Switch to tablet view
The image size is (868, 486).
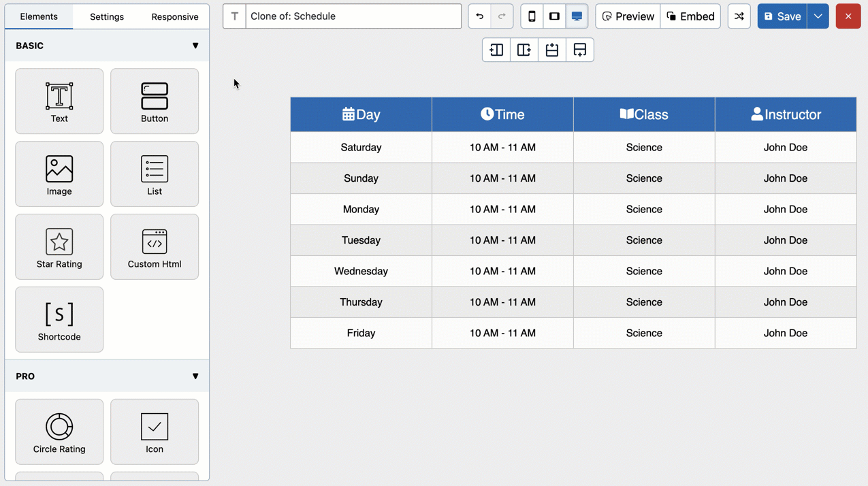pyautogui.click(x=554, y=16)
